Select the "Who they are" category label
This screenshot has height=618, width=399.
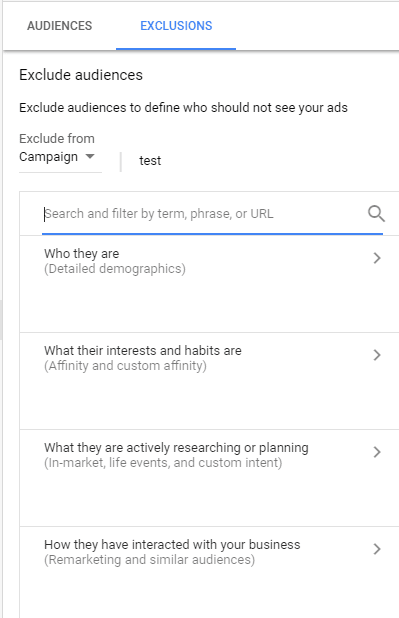click(x=82, y=253)
